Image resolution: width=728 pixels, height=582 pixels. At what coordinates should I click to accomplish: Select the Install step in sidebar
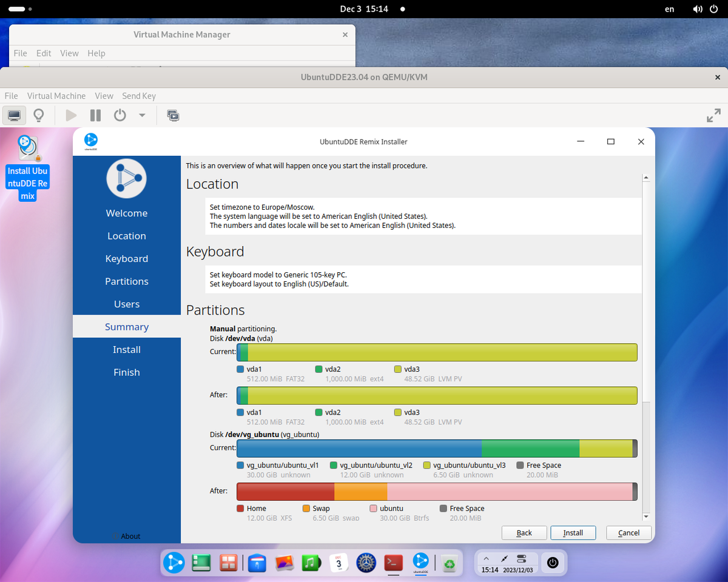pyautogui.click(x=127, y=350)
